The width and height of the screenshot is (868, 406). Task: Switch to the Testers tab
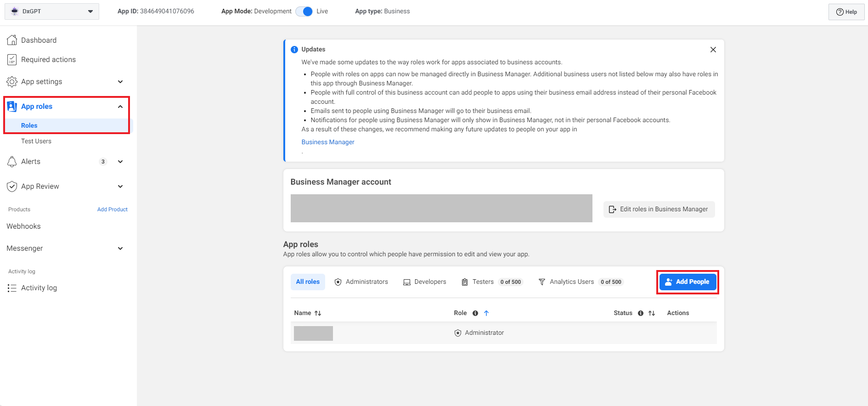pyautogui.click(x=482, y=282)
